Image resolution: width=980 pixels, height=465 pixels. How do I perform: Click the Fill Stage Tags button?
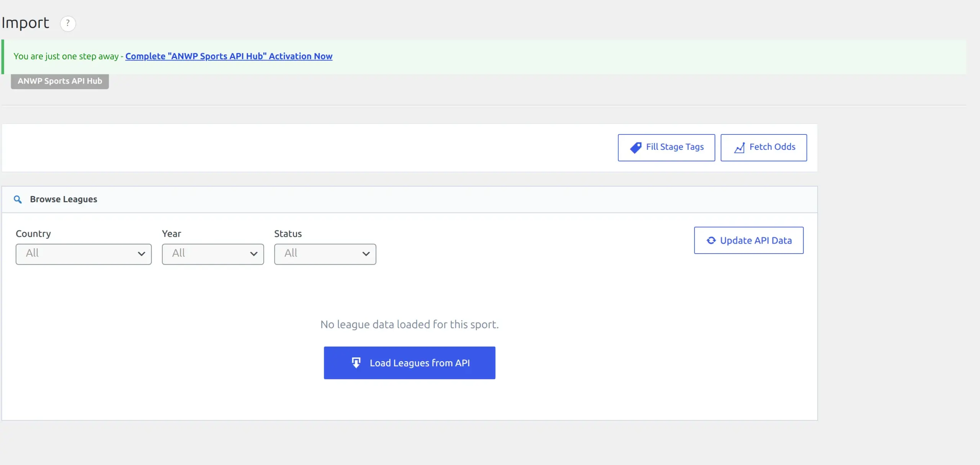(666, 147)
